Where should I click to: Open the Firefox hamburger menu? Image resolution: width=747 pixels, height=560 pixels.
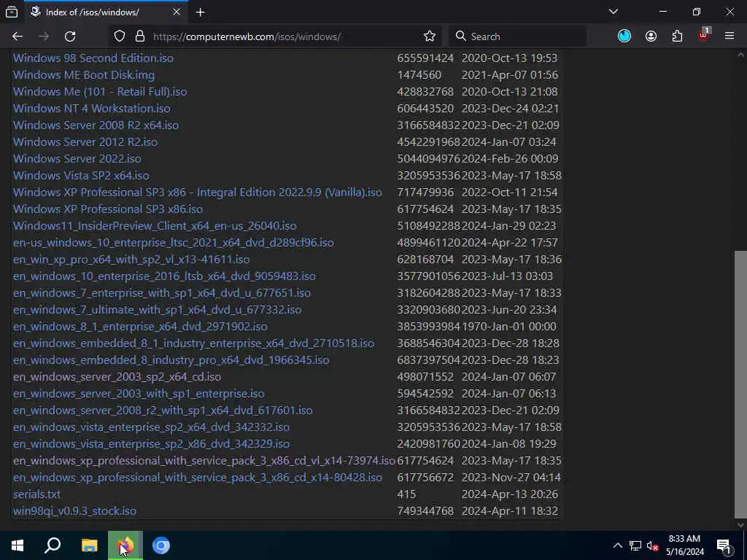coord(729,36)
